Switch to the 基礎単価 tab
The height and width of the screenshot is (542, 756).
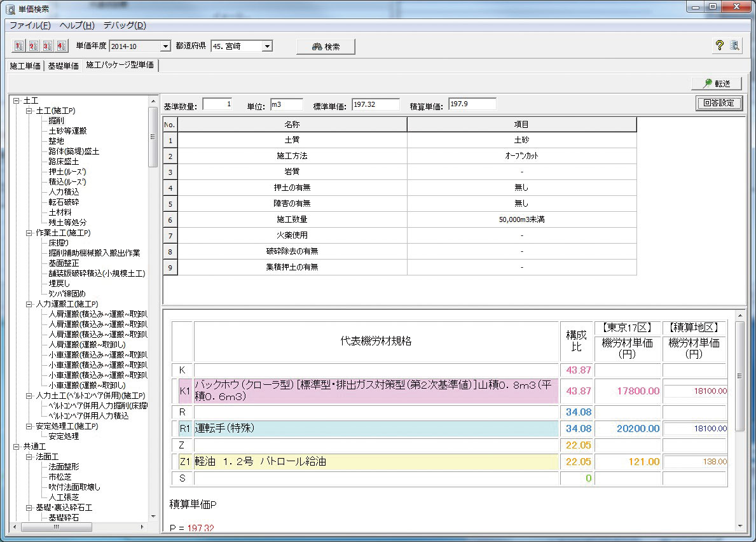tap(63, 66)
